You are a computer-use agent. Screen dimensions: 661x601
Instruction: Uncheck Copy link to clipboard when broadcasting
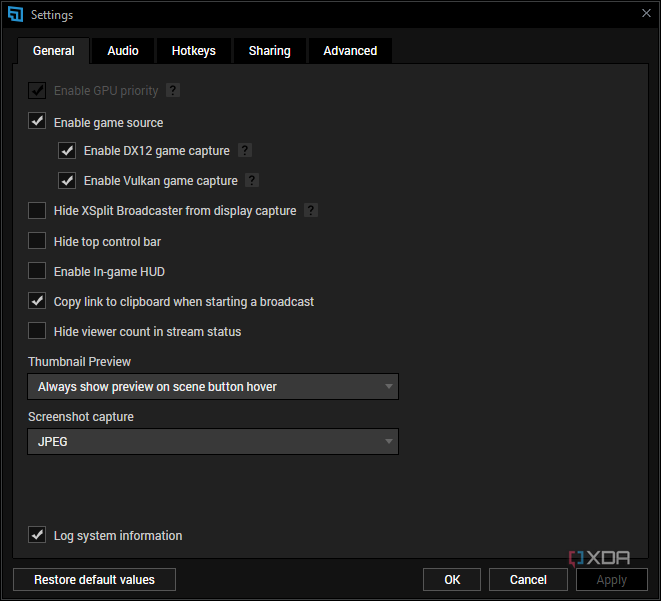point(37,301)
